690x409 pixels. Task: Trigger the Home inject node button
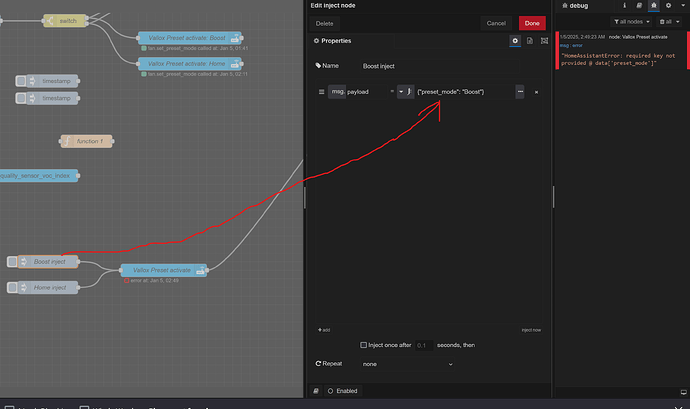[x=13, y=288]
